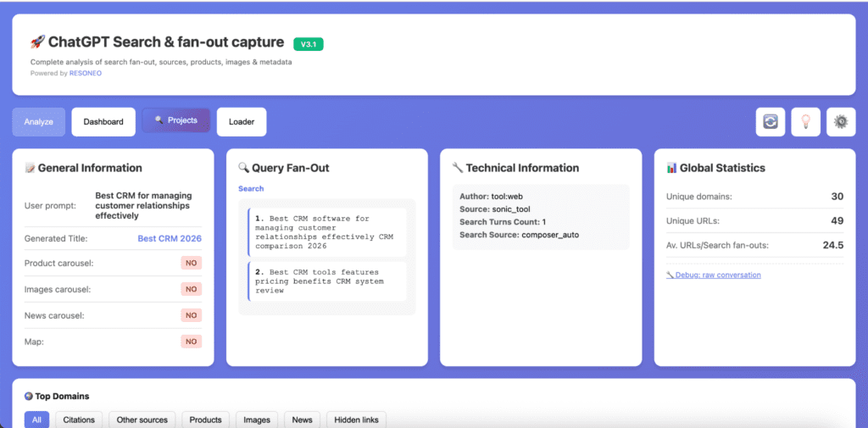Click the refresh arrows icon button
The image size is (868, 428).
click(770, 122)
